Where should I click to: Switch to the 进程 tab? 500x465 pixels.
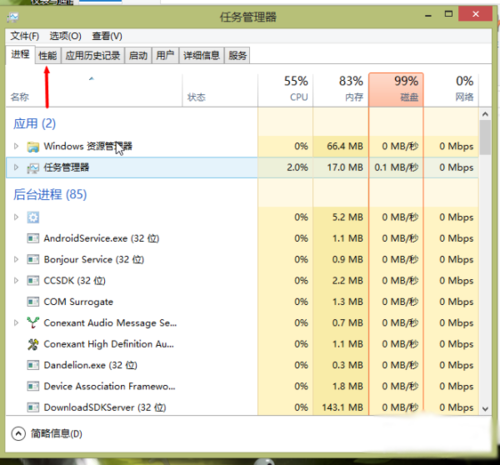(x=20, y=54)
